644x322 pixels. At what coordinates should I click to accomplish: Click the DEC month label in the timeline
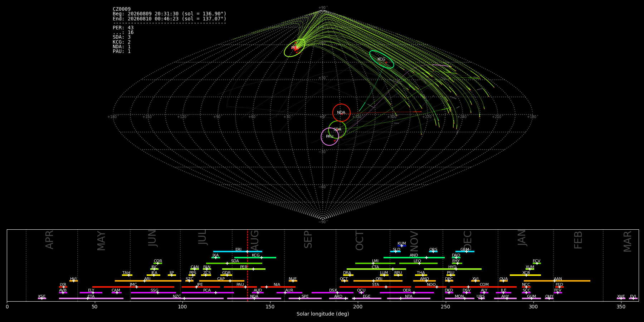point(468,240)
